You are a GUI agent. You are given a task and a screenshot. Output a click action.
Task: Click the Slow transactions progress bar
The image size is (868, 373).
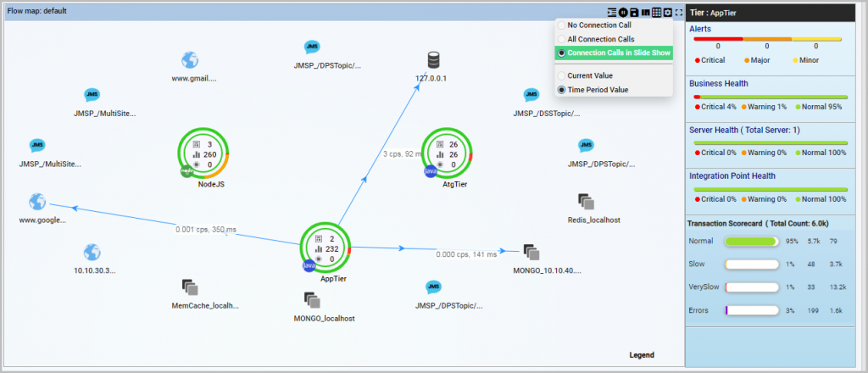point(752,264)
